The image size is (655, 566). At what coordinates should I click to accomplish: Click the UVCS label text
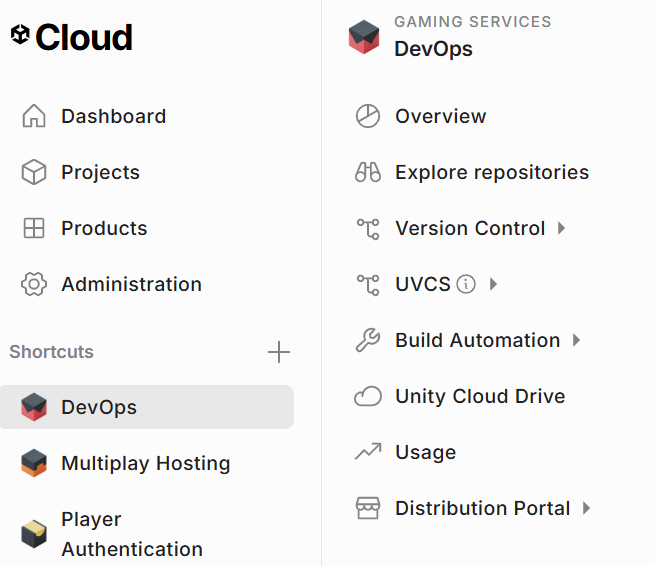tap(423, 284)
